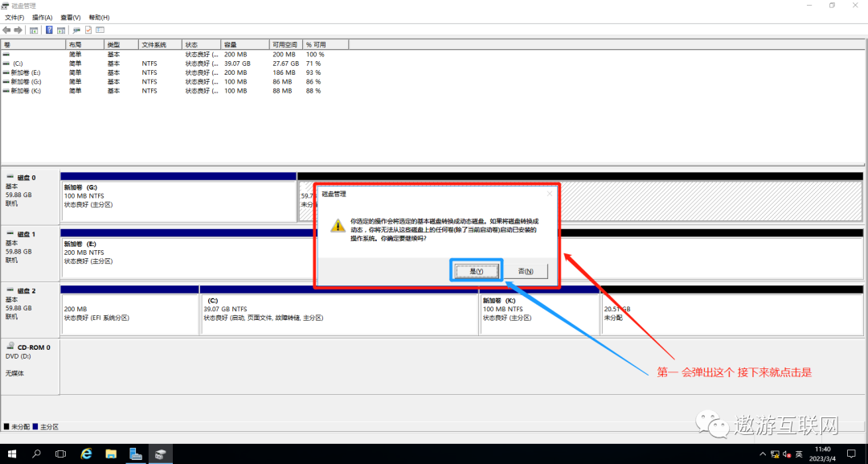This screenshot has width=868, height=464.
Task: Sort by the 状态 column header
Action: [202, 44]
